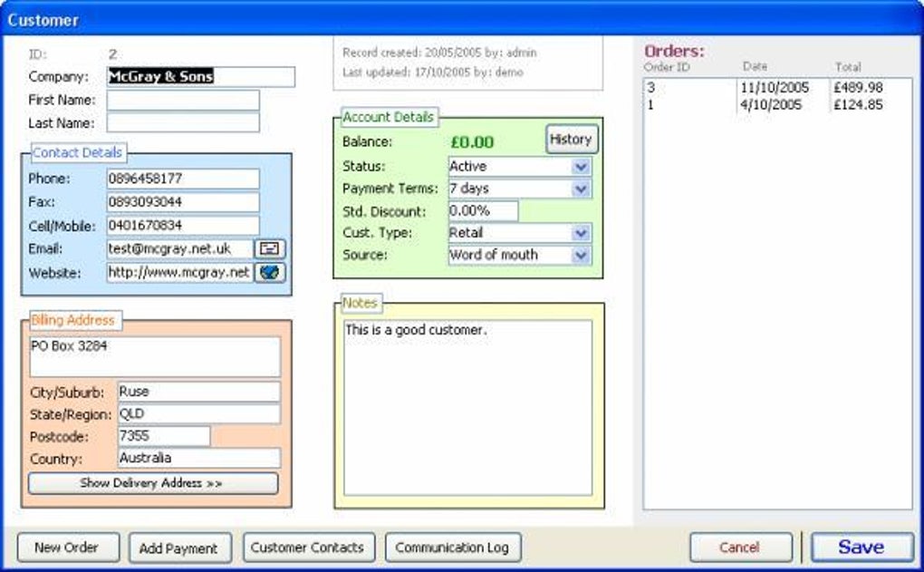Focus the First Name field
This screenshot has width=924, height=572.
[x=183, y=101]
